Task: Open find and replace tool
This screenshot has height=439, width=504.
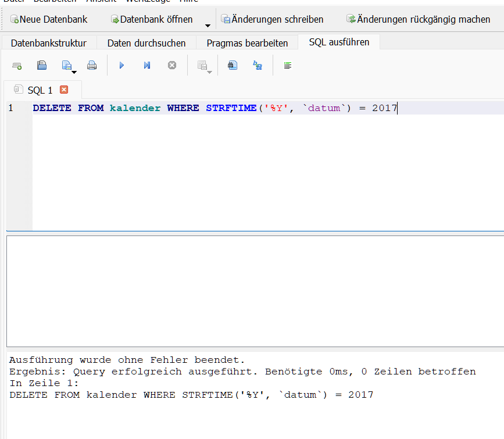Action: (x=258, y=66)
